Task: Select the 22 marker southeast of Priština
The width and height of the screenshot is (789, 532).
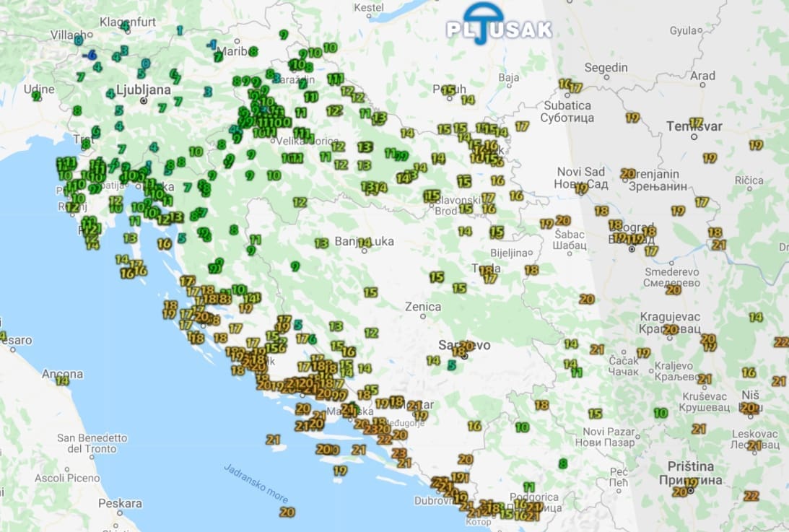Action: tap(751, 496)
